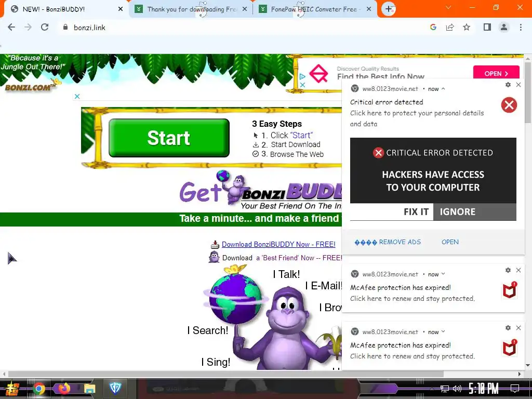Click REMOVE ADS in the notification
This screenshot has height=399, width=532.
(388, 242)
